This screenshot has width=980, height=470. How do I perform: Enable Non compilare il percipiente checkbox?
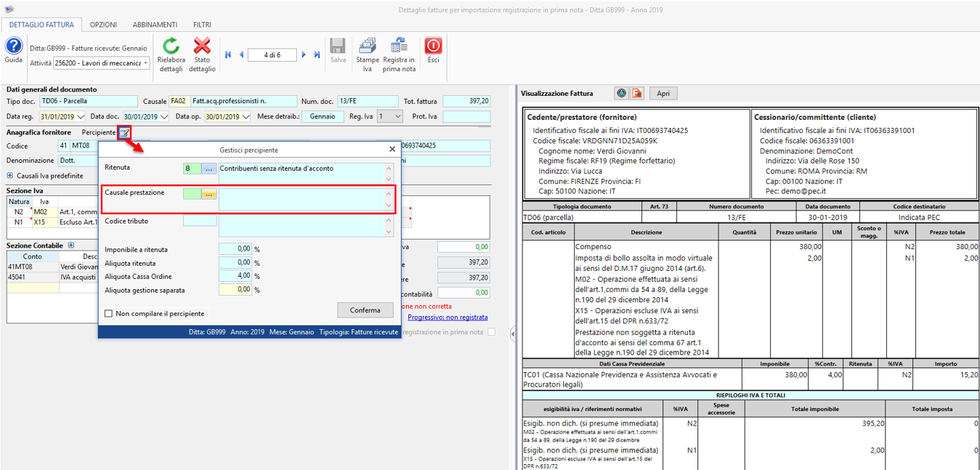tap(109, 314)
